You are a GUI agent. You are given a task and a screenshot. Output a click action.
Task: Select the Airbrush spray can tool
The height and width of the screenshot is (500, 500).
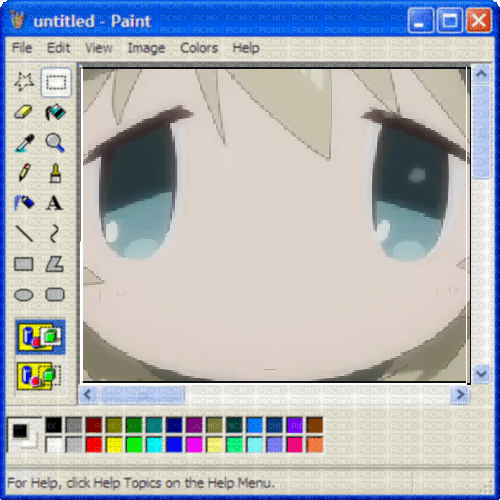coord(24,203)
